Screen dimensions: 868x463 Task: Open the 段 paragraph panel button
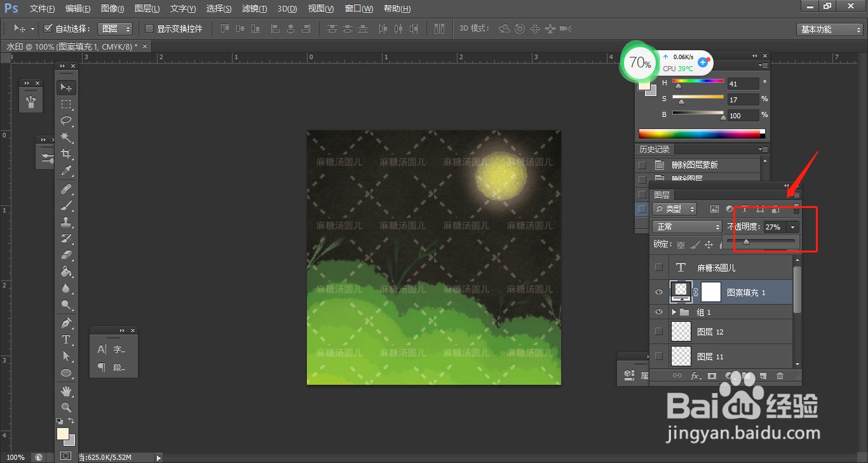112,367
